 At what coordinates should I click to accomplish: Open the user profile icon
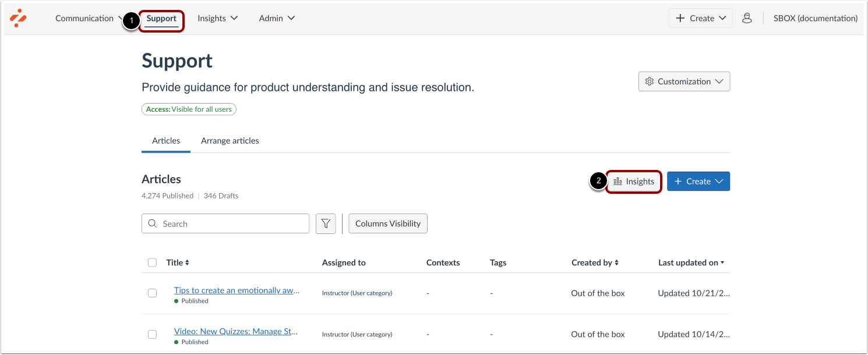tap(747, 18)
